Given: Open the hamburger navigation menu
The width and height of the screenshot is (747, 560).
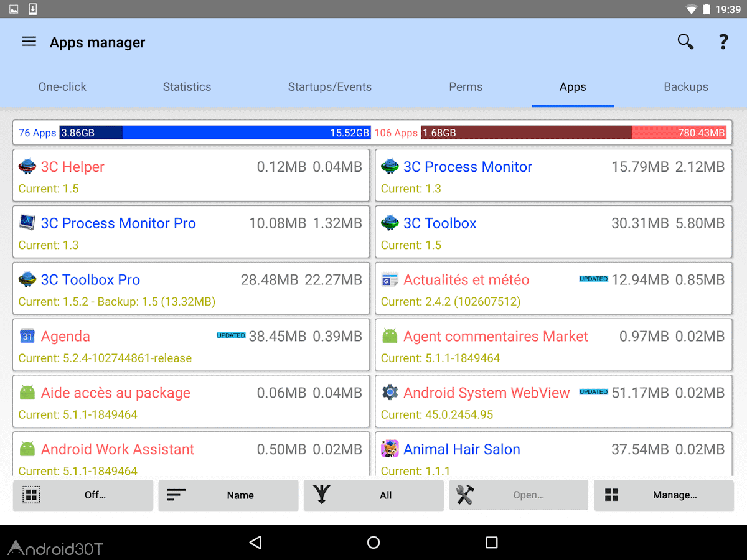Looking at the screenshot, I should [29, 42].
